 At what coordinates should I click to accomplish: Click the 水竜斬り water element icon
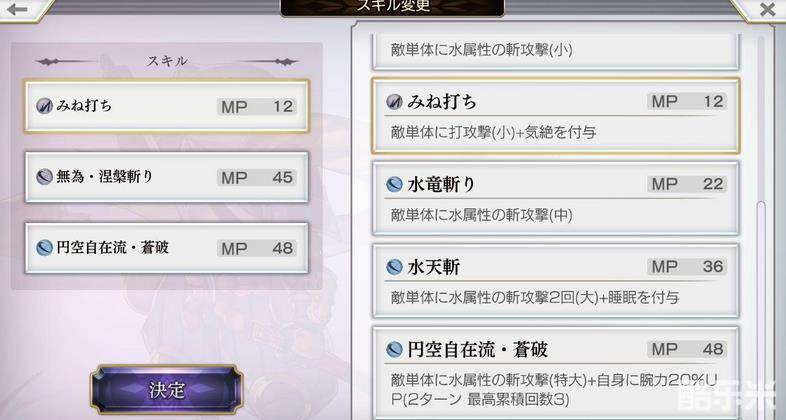(x=395, y=184)
